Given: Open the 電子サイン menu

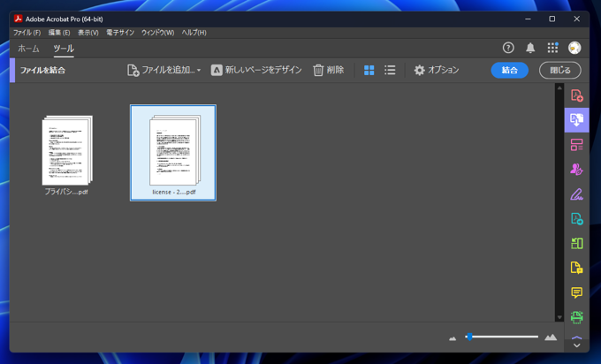Looking at the screenshot, I should point(120,33).
